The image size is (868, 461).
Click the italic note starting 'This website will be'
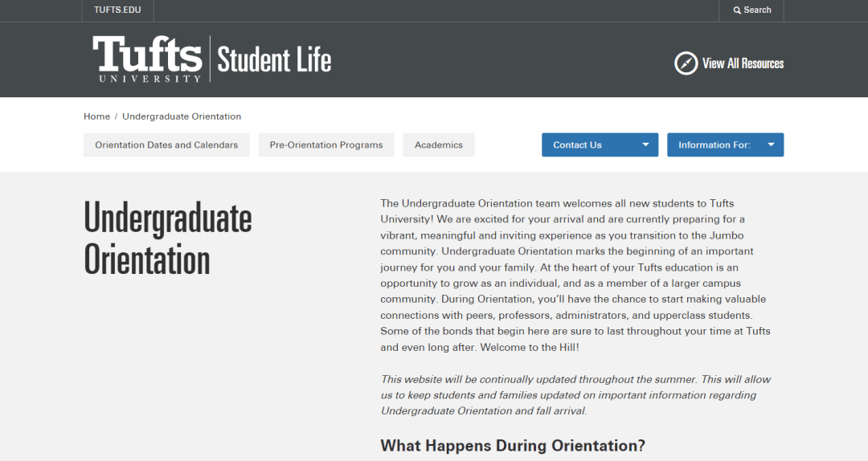575,395
